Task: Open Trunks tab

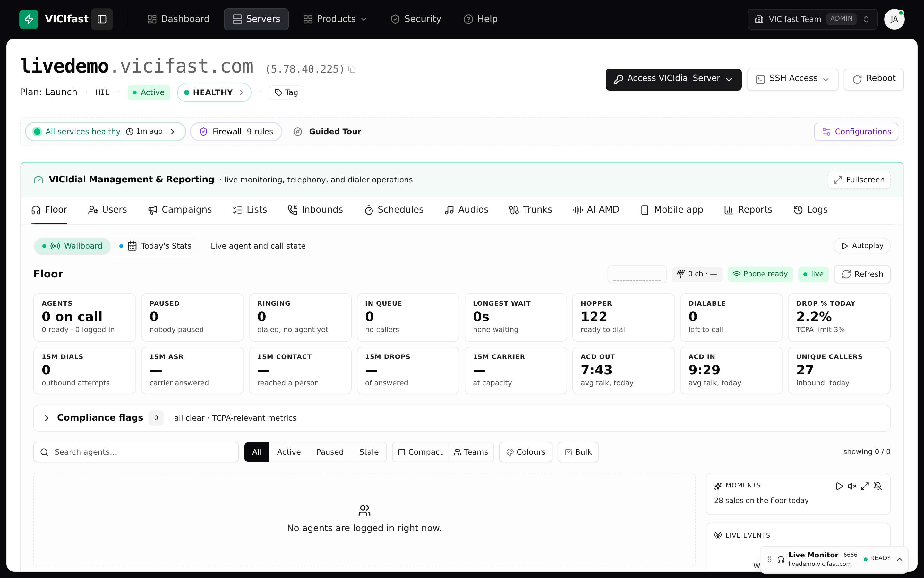Action: (x=530, y=209)
